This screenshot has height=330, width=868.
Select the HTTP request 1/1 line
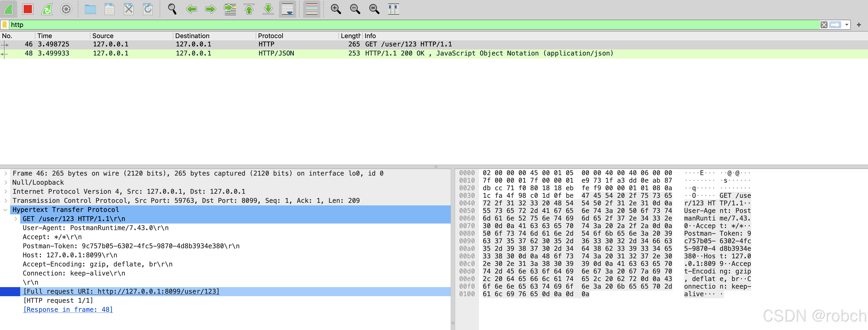tap(58, 301)
